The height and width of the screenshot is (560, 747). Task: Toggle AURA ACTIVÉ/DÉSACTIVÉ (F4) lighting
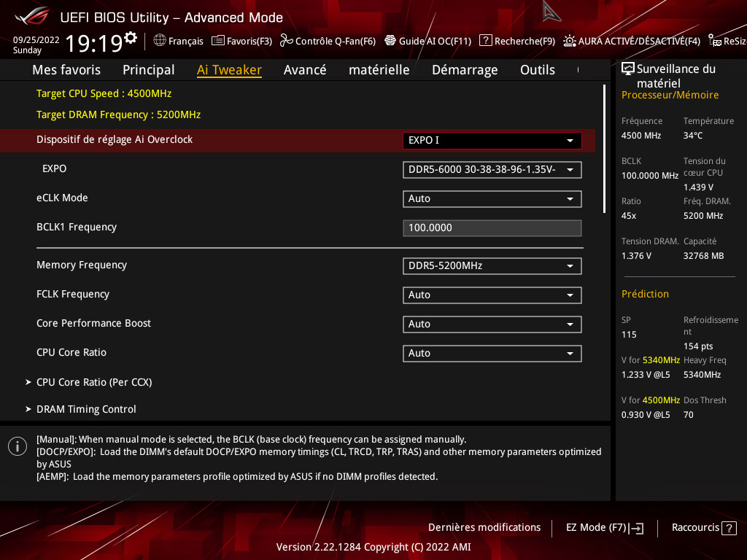(x=569, y=41)
